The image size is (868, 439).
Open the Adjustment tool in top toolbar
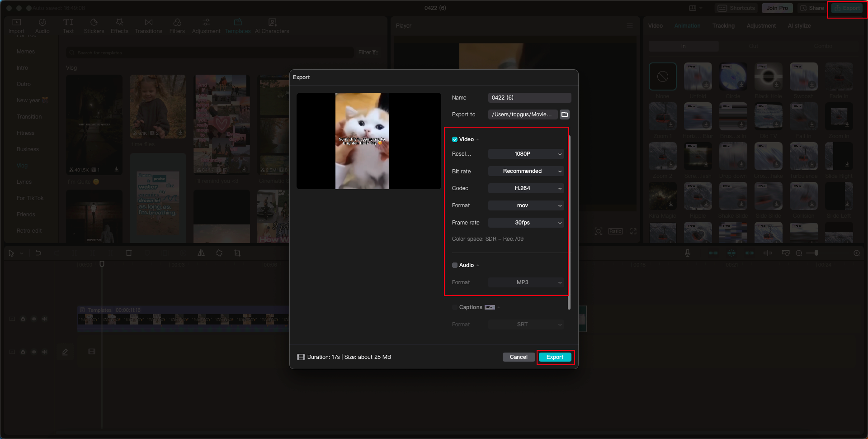coord(206,26)
